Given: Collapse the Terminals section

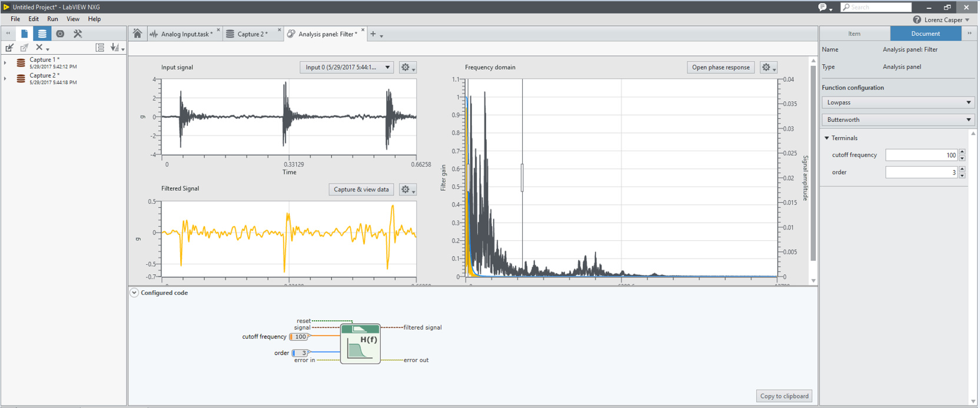Looking at the screenshot, I should tap(827, 138).
